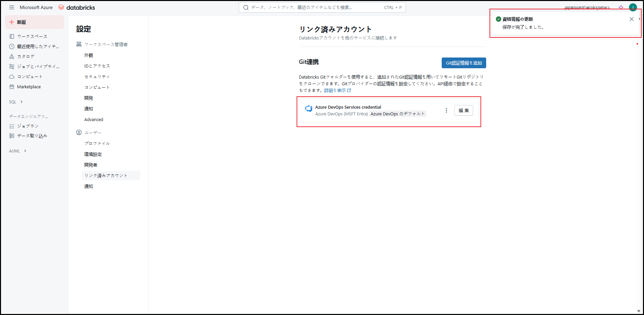The height and width of the screenshot is (315, 644).
Task: Click the Azure DevOps Services credential name
Action: (x=348, y=107)
